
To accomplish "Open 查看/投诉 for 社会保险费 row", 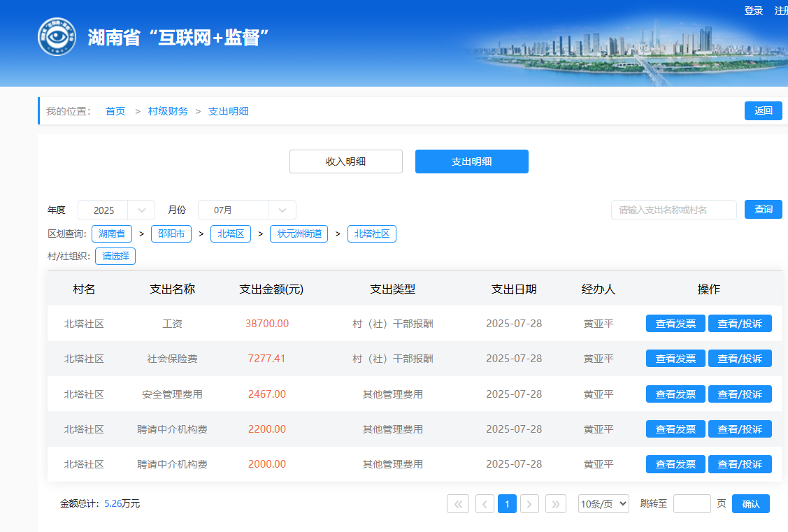I will pos(740,359).
